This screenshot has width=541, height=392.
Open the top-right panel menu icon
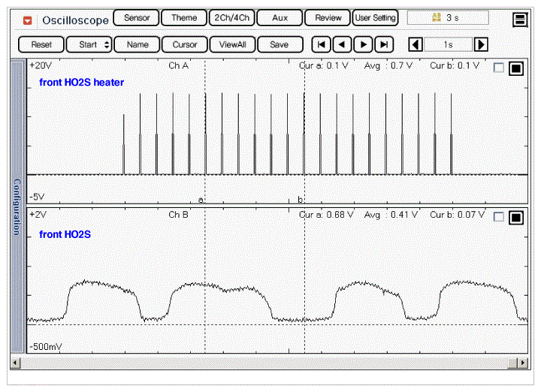[x=519, y=20]
